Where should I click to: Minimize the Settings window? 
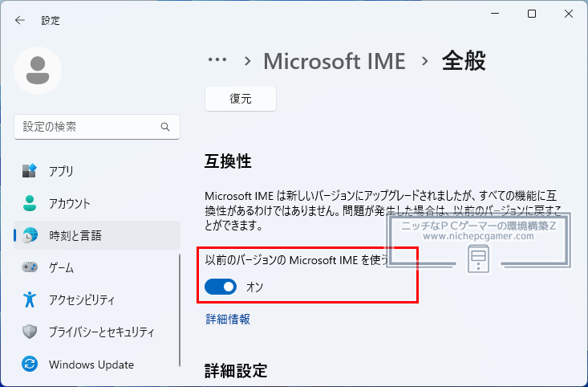[x=495, y=14]
